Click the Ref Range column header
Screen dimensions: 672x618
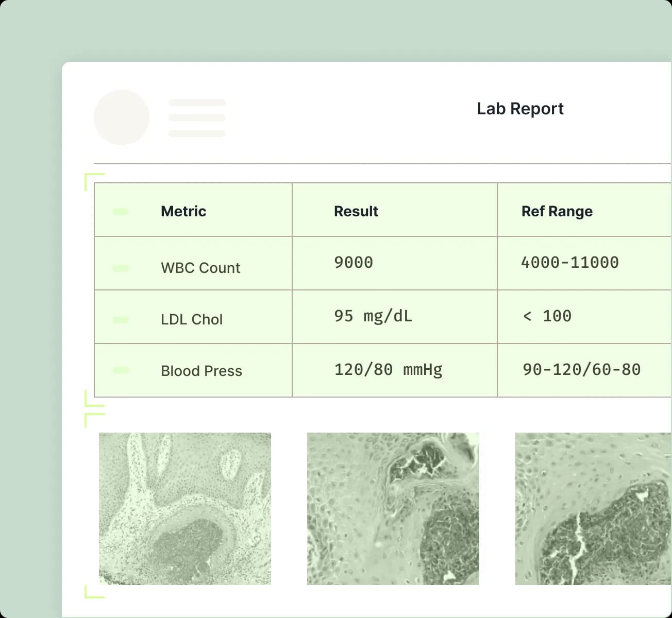[x=557, y=211]
